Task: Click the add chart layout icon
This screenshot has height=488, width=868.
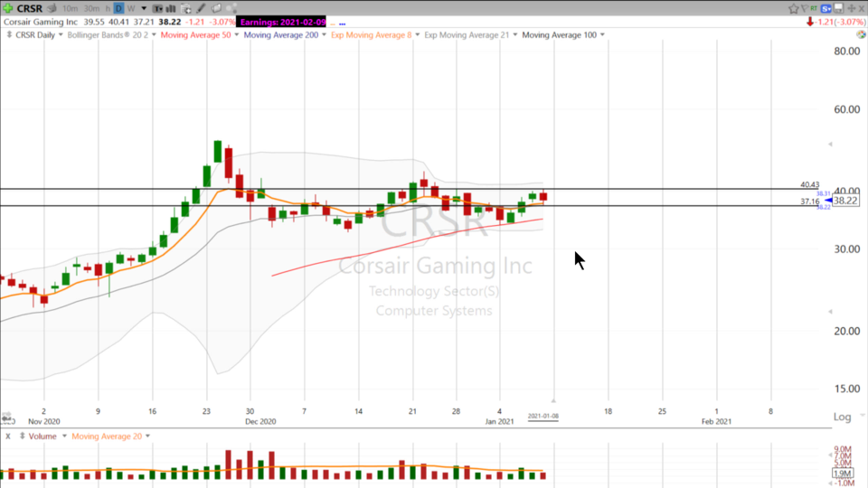Action: [186, 8]
